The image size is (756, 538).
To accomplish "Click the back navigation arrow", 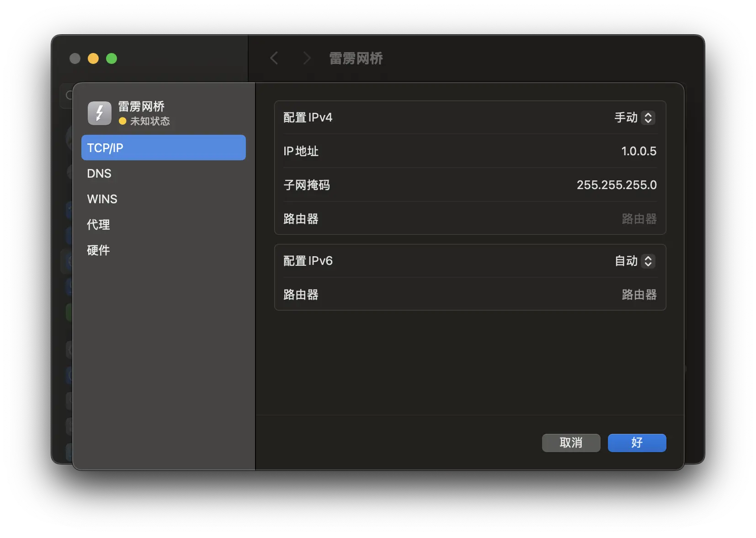I will (x=274, y=58).
